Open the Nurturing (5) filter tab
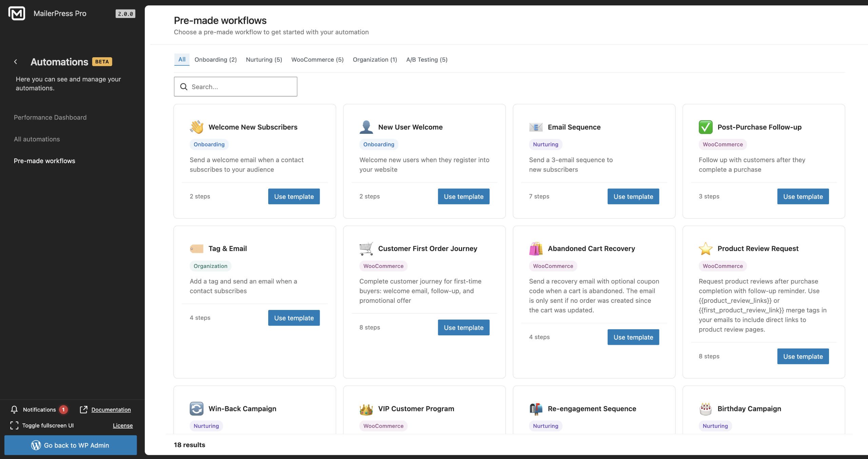 pos(264,60)
